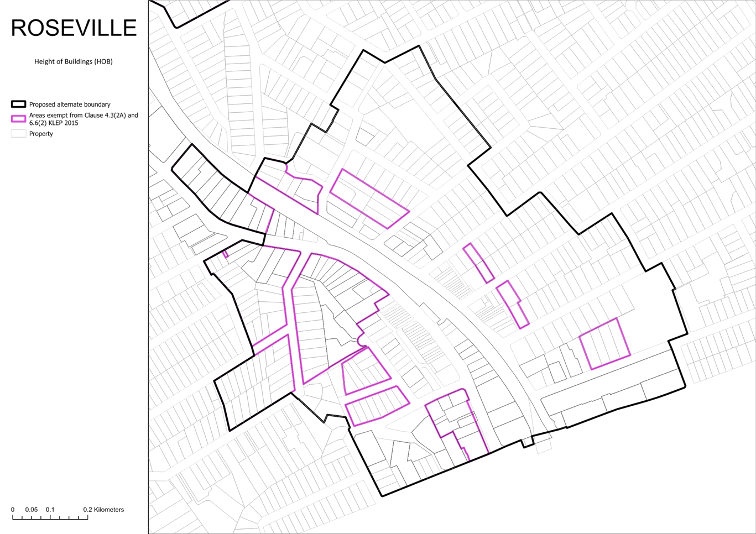
Task: Click 'Areas exempt from Clause 4.3(2A)' legend label
Action: click(84, 119)
